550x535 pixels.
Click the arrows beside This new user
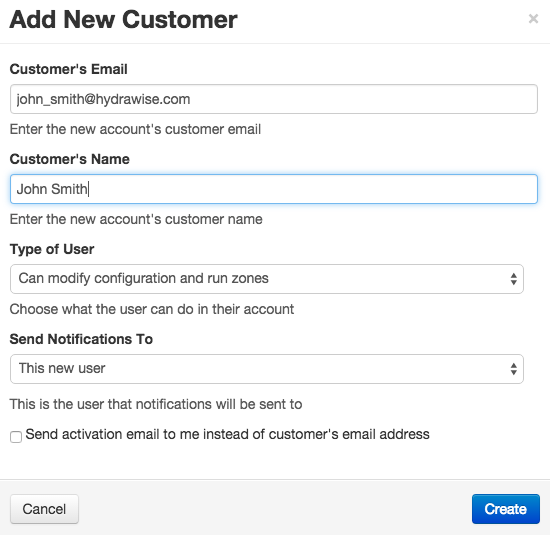(x=514, y=369)
